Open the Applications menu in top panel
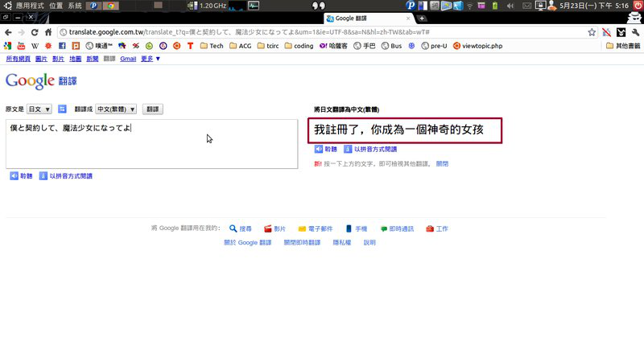Image resolution: width=644 pixels, height=362 pixels. [27, 6]
